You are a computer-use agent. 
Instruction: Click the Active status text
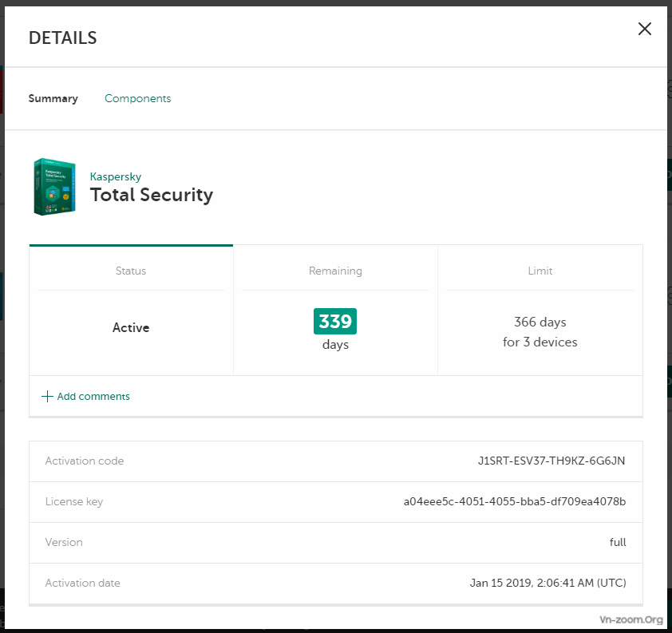pyautogui.click(x=131, y=328)
